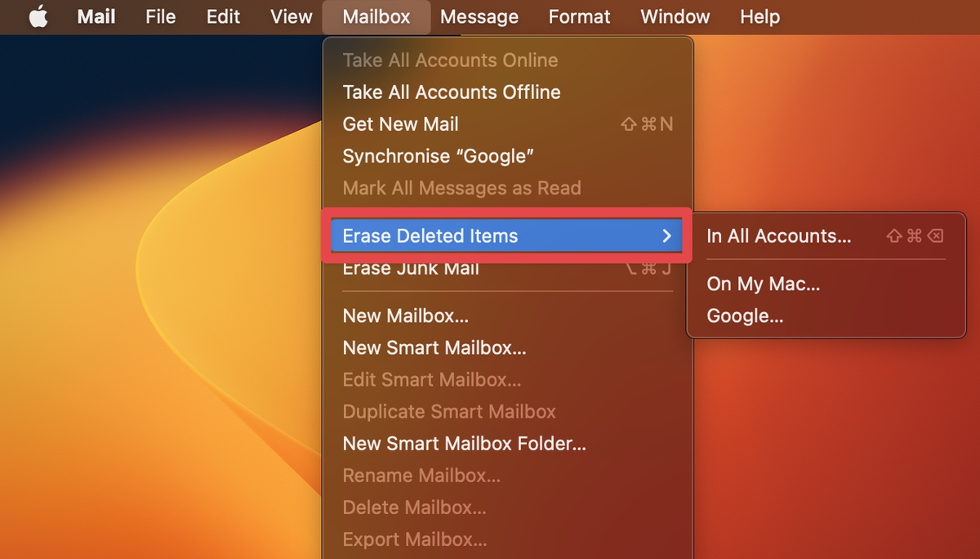Create a New Mailbox

[x=405, y=315]
